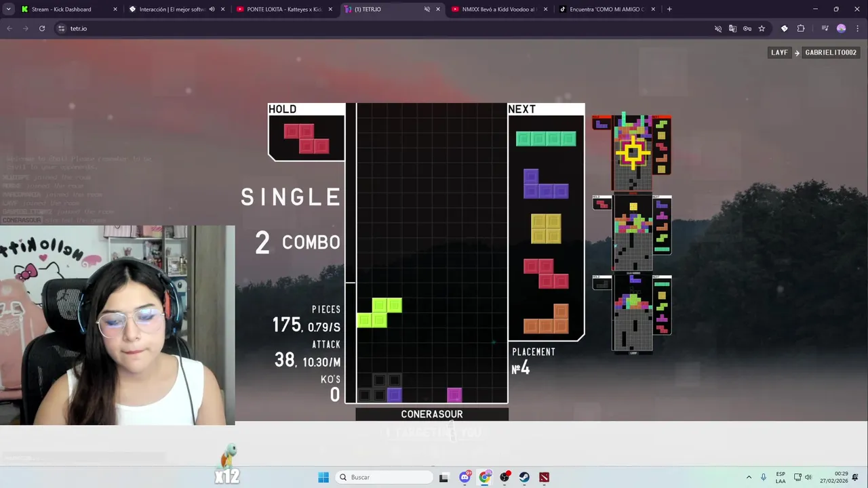Image resolution: width=868 pixels, height=488 pixels.
Task: Expand the hidden system tray icons
Action: point(749,477)
